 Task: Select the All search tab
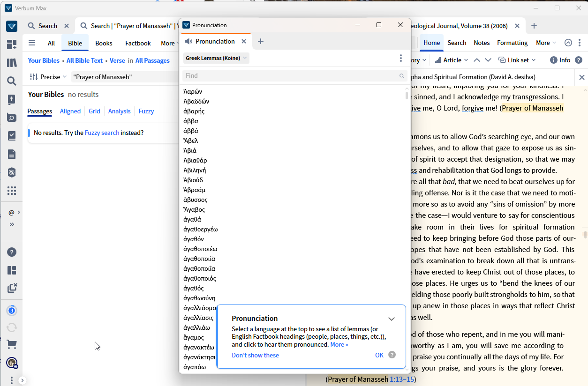click(51, 43)
